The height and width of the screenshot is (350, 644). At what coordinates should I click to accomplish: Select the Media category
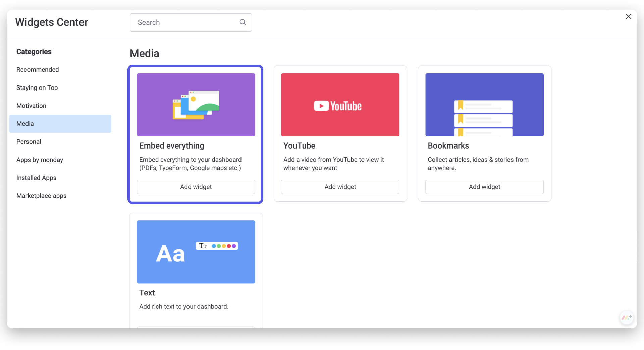coord(60,124)
